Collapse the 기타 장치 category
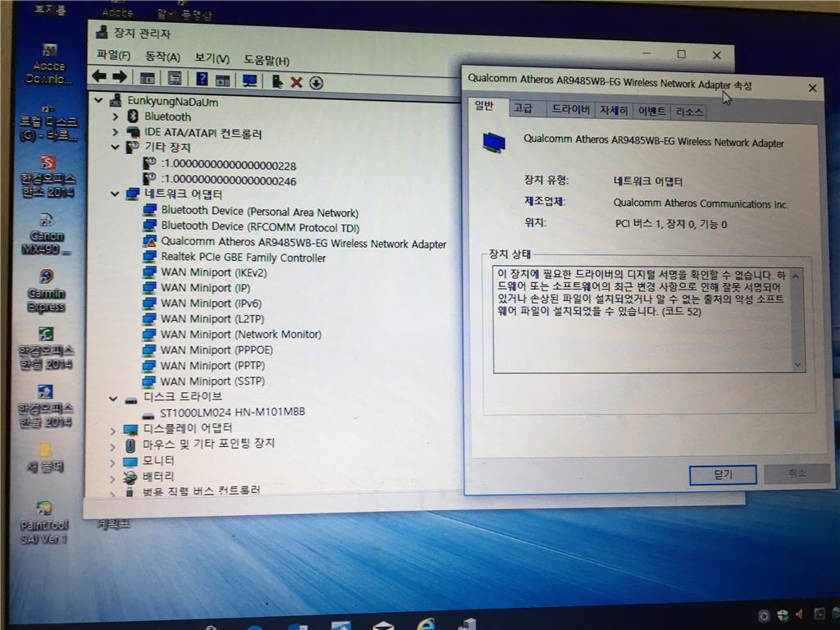The width and height of the screenshot is (840, 630). point(115,147)
